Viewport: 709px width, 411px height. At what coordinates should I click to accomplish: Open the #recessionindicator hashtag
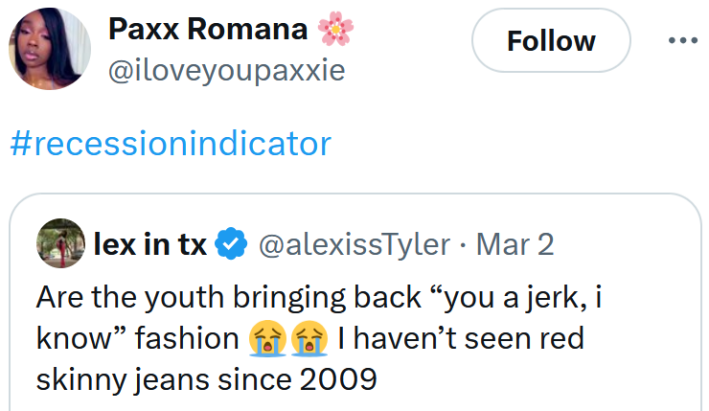tap(170, 144)
